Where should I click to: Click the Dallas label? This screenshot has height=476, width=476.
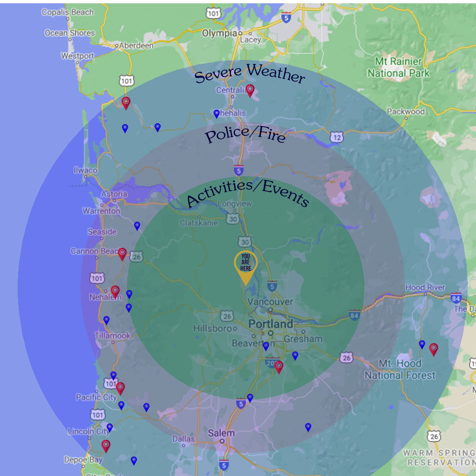pyautogui.click(x=183, y=439)
